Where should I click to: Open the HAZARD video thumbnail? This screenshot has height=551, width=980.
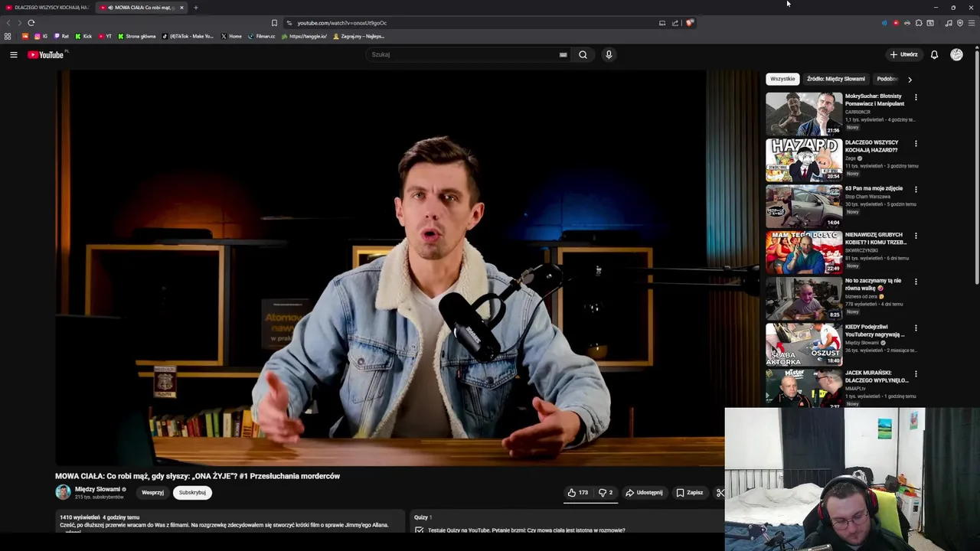804,159
